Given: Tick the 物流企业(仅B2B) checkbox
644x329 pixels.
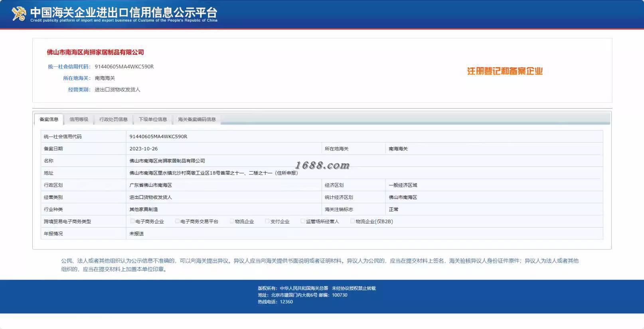Looking at the screenshot, I should coord(353,221).
